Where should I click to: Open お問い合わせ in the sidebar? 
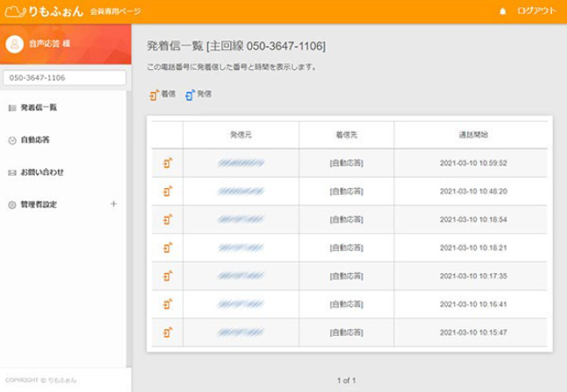click(42, 172)
